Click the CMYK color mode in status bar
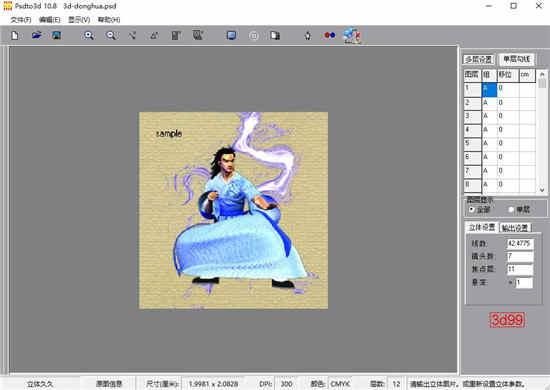The image size is (550, 390). tap(340, 384)
